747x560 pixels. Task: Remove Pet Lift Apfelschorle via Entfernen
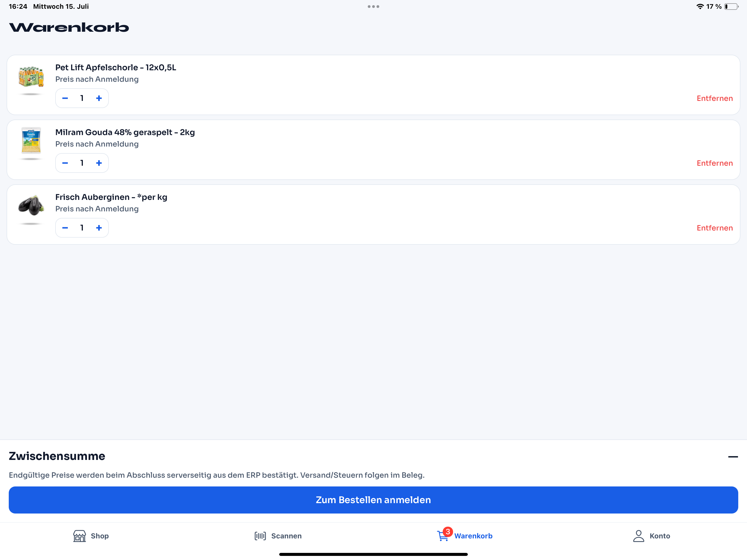point(714,98)
